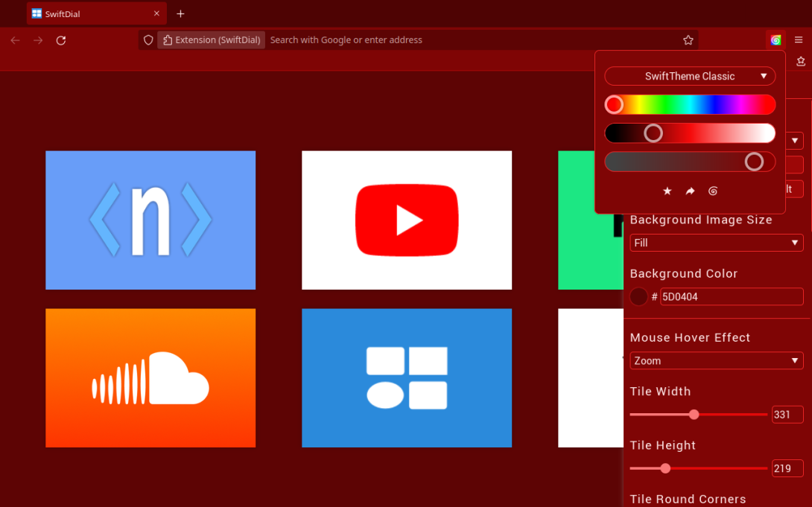Adjust the black-to-white red saturation slider

point(690,133)
